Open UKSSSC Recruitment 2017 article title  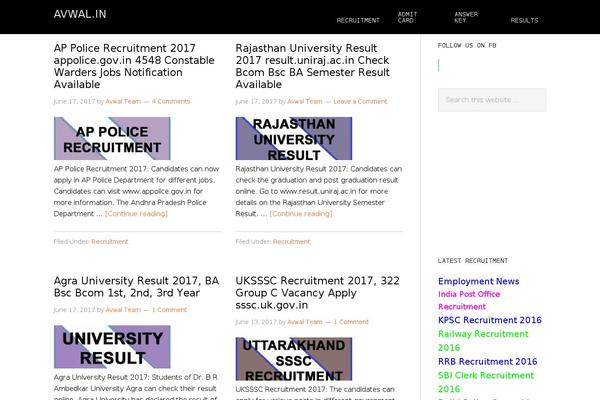317,293
